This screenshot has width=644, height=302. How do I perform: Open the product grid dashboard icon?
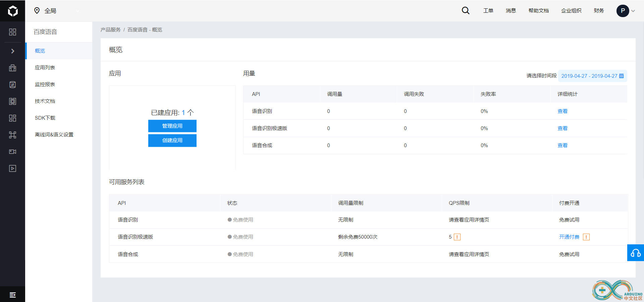click(x=12, y=32)
